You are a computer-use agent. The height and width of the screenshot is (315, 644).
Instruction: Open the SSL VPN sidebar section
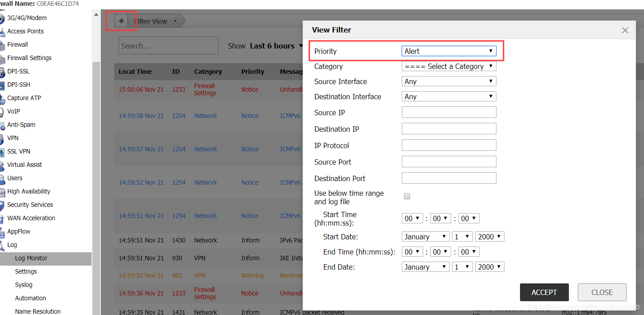[x=19, y=151]
